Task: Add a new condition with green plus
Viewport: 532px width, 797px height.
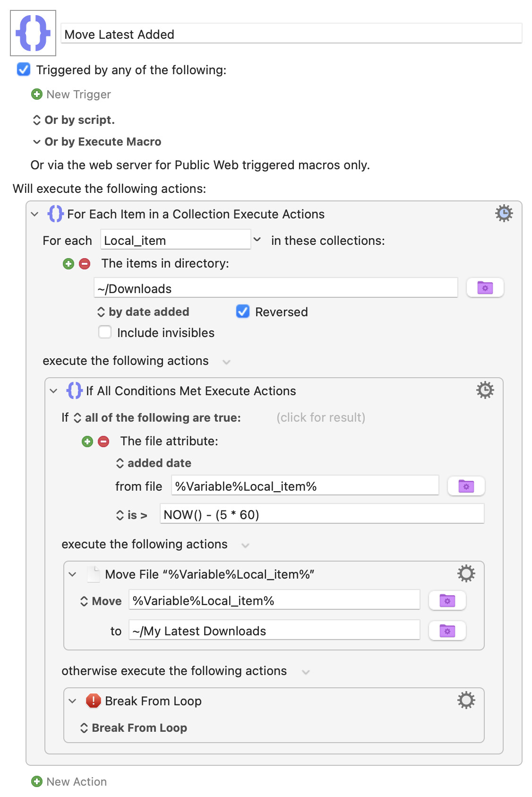Action: pos(87,442)
